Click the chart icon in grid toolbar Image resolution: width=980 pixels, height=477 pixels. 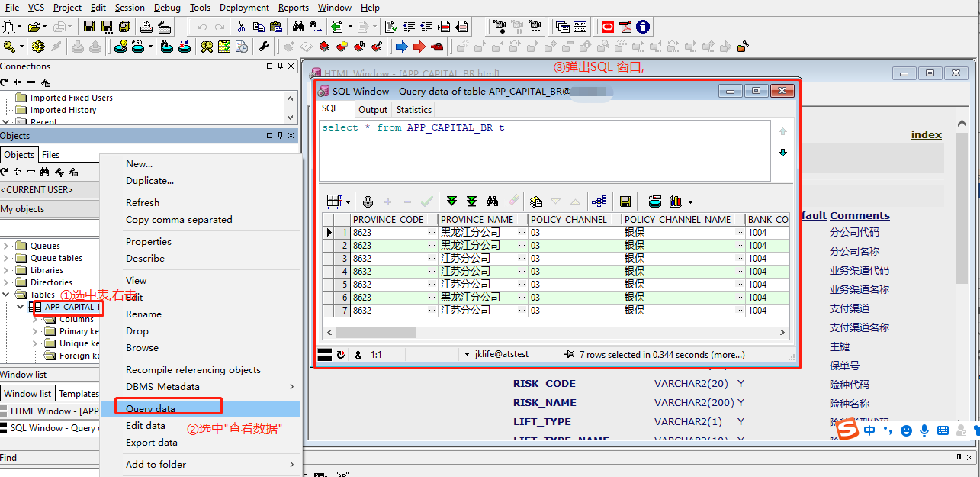pyautogui.click(x=676, y=201)
